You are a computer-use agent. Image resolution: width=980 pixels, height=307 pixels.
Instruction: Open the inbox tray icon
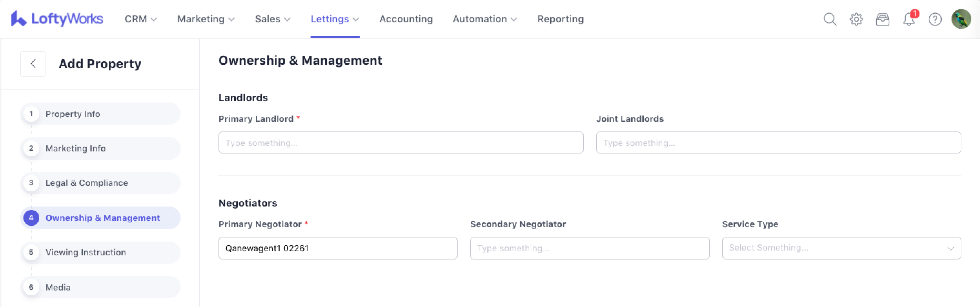click(882, 19)
